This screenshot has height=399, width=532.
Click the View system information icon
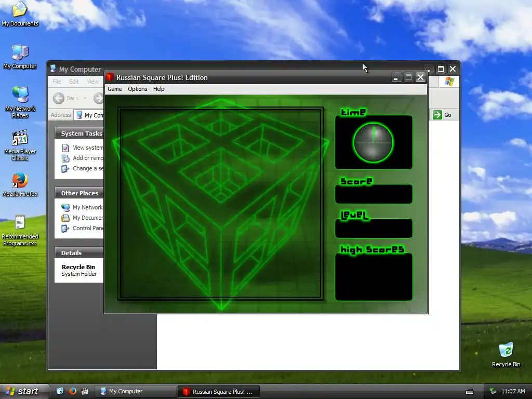[65, 148]
